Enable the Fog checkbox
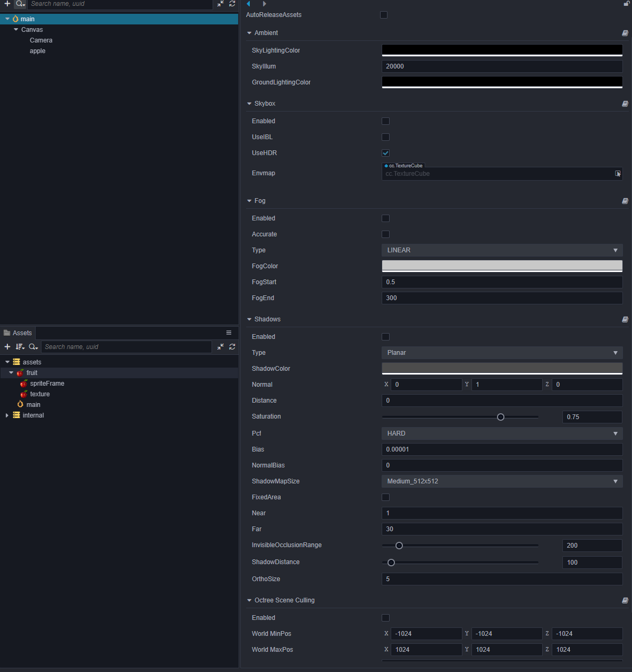 click(385, 218)
